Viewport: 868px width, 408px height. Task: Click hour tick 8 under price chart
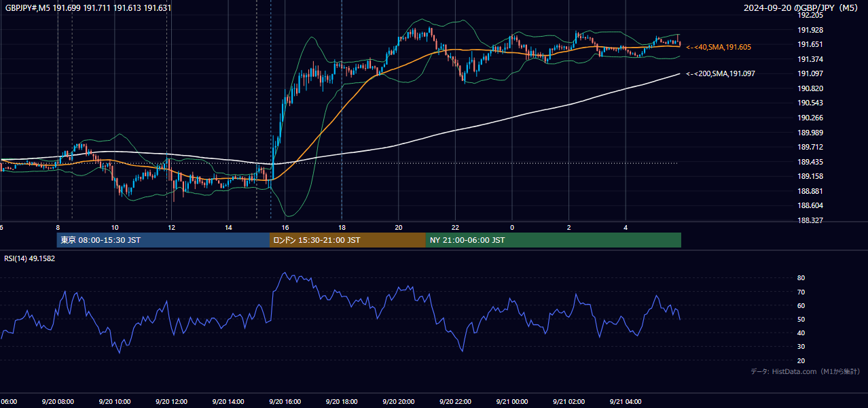click(x=58, y=228)
